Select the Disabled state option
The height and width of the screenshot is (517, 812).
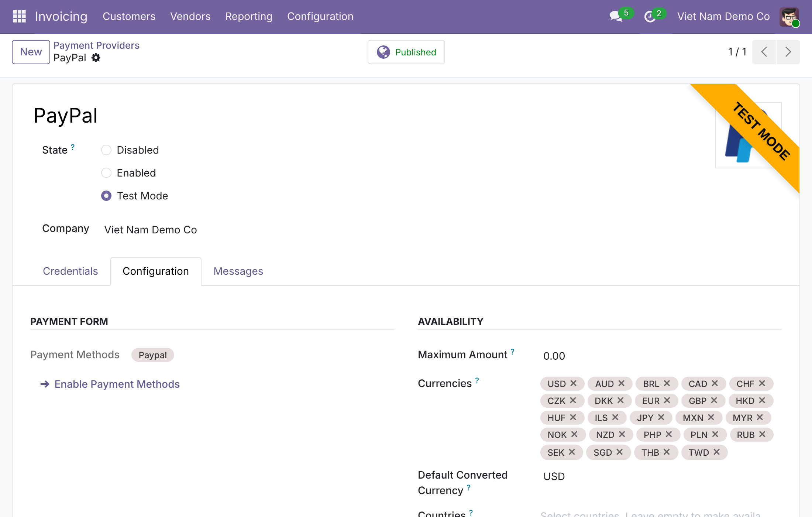(106, 150)
